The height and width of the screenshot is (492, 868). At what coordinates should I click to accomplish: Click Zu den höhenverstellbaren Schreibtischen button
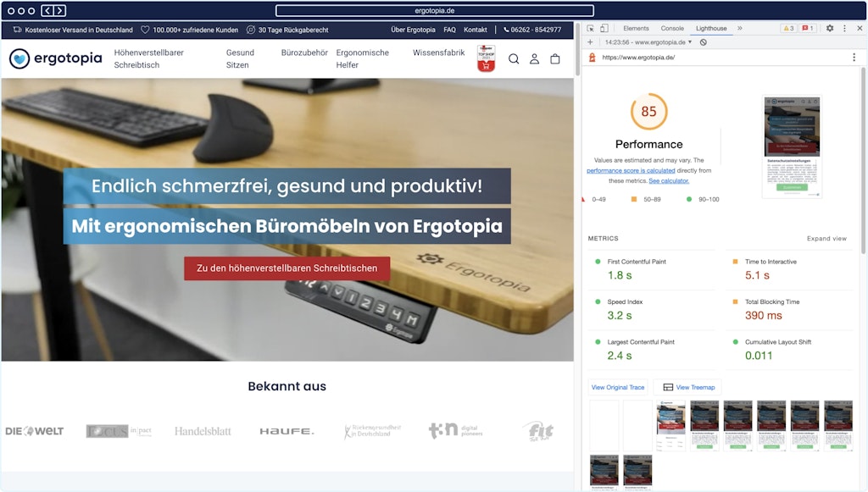(287, 268)
